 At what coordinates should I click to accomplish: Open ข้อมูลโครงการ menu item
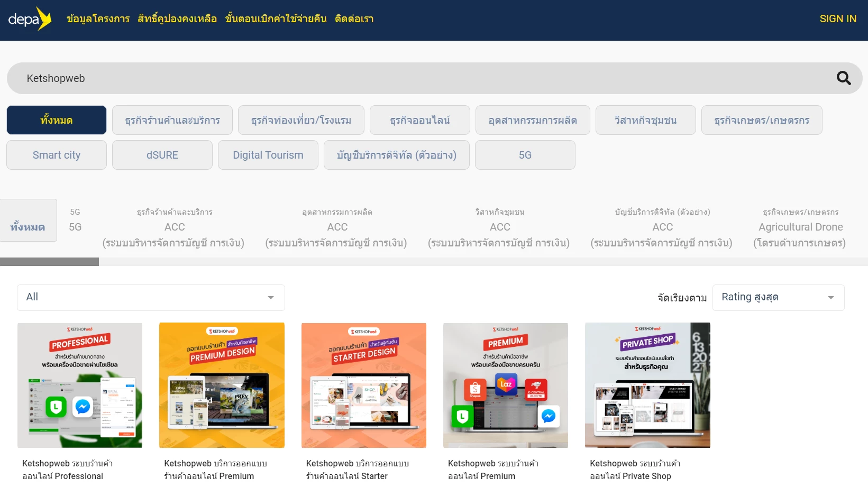[98, 19]
